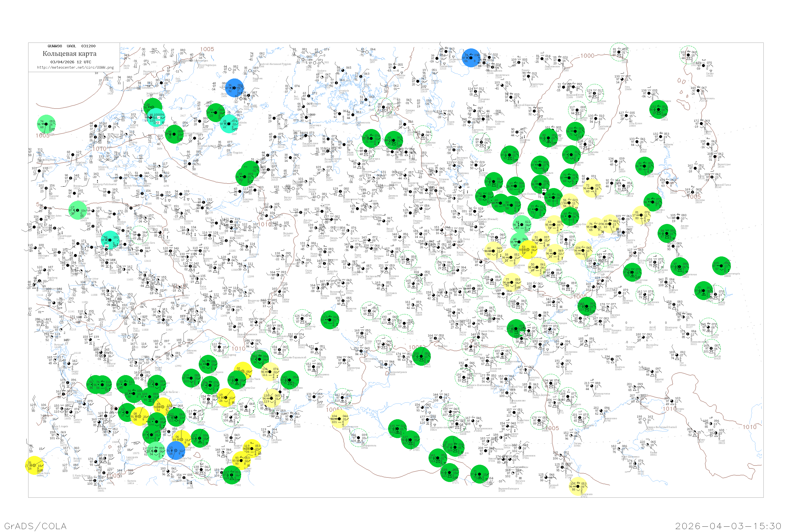Click the 2026-04-03-15:30 timestamp
The width and height of the screenshot is (798, 532).
pyautogui.click(x=728, y=526)
